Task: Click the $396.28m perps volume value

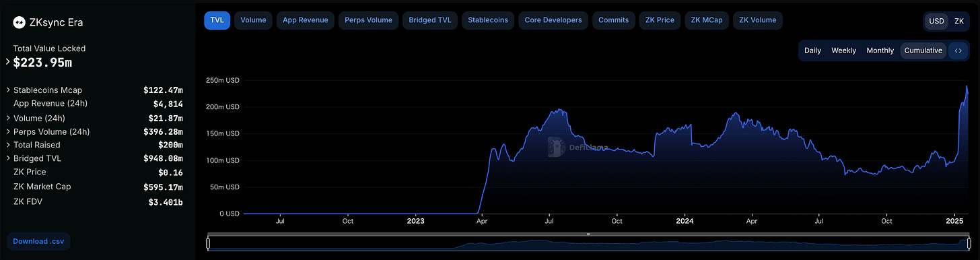Action: [163, 131]
